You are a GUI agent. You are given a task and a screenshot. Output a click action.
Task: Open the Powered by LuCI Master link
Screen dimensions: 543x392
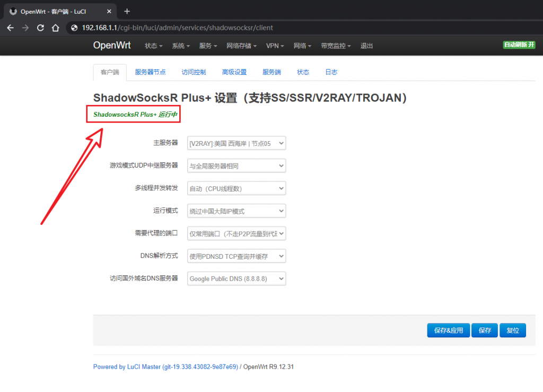click(x=165, y=367)
